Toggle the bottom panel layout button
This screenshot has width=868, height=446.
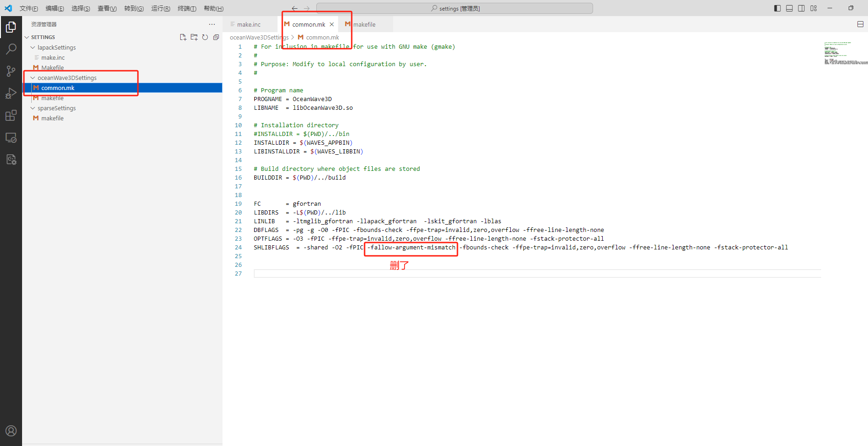tap(789, 8)
